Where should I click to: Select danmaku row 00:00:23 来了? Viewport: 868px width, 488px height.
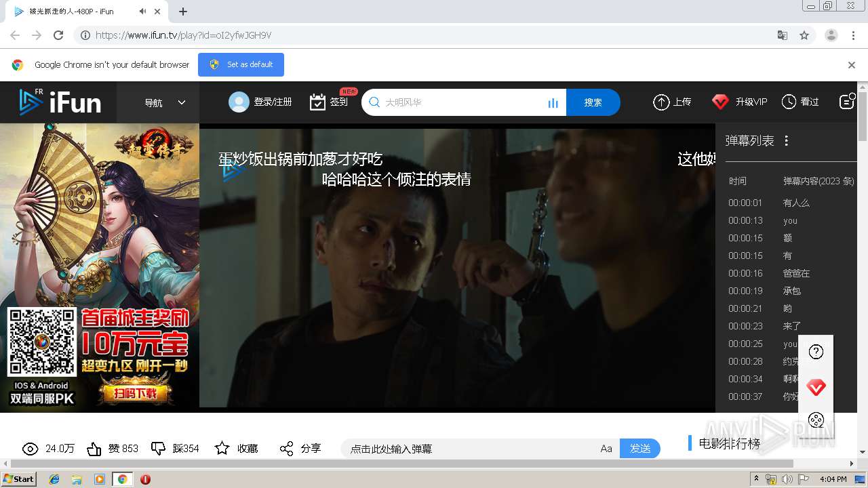tap(787, 326)
